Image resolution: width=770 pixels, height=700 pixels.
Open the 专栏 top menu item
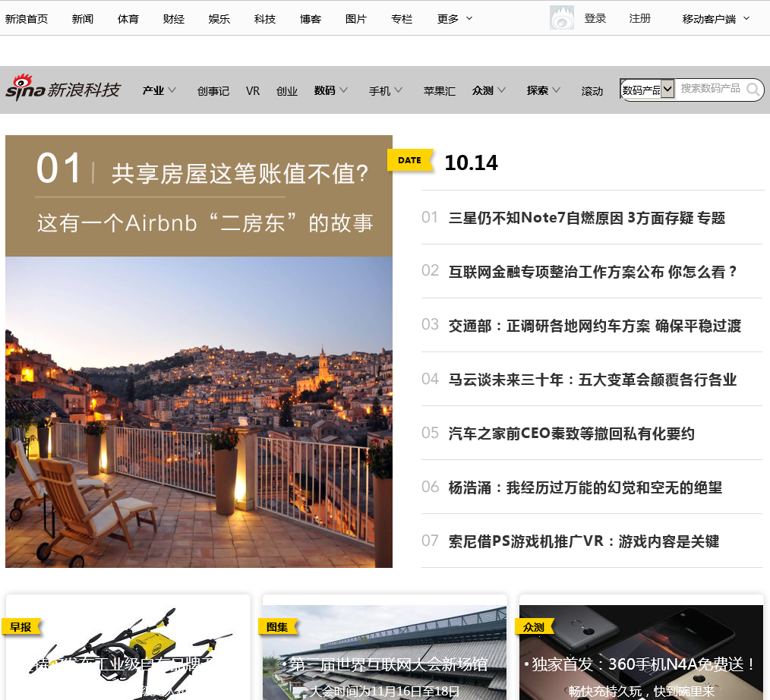[x=402, y=19]
